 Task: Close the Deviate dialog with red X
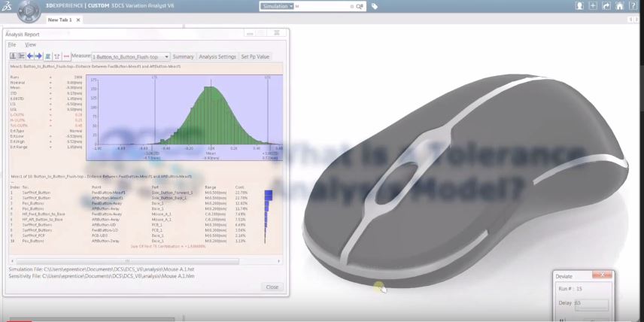(x=603, y=275)
